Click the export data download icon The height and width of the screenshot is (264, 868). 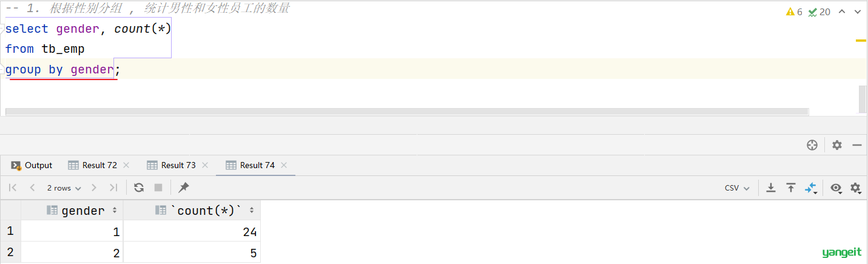771,188
